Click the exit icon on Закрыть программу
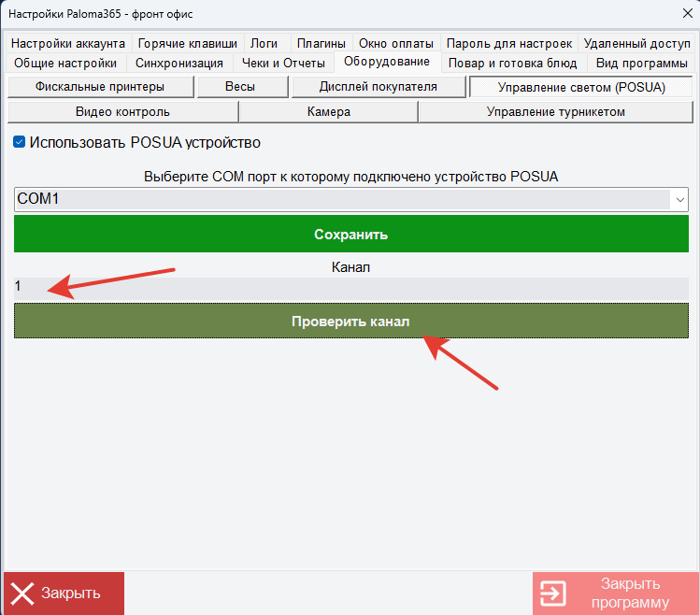Screen dimensions: 700x615 coord(553,594)
